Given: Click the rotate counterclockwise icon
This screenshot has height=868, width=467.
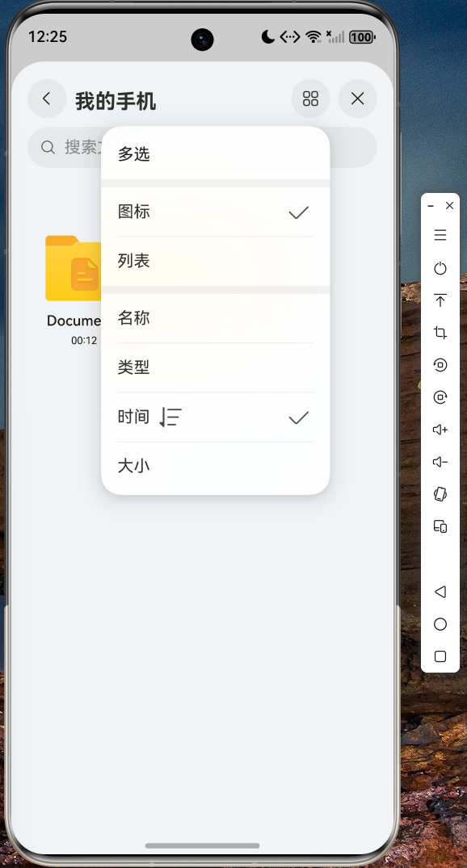Looking at the screenshot, I should (x=440, y=365).
